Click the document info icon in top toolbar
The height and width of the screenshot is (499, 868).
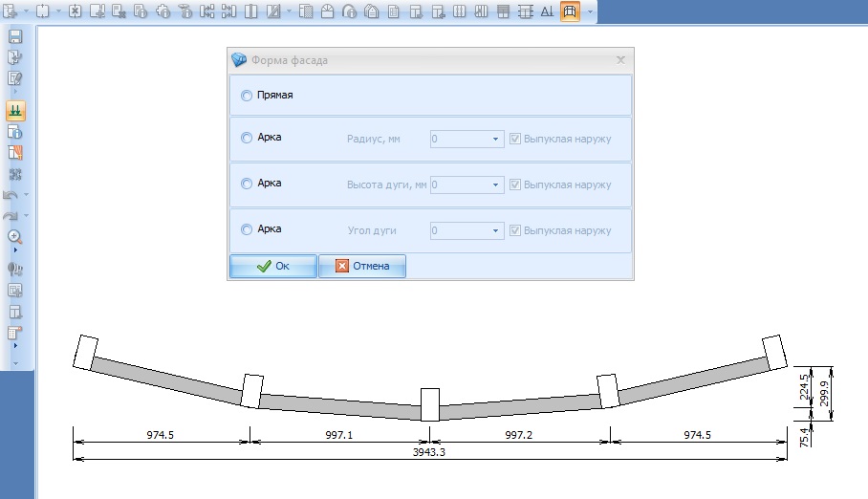point(141,11)
